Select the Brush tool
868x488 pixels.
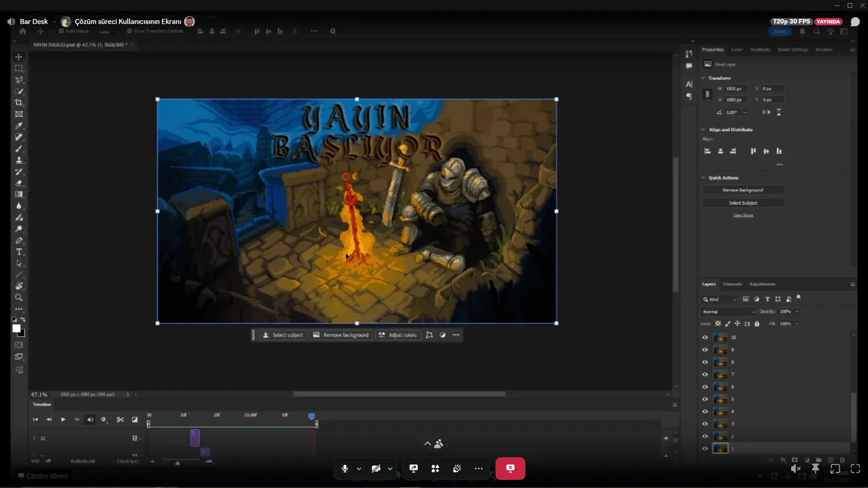(x=19, y=148)
